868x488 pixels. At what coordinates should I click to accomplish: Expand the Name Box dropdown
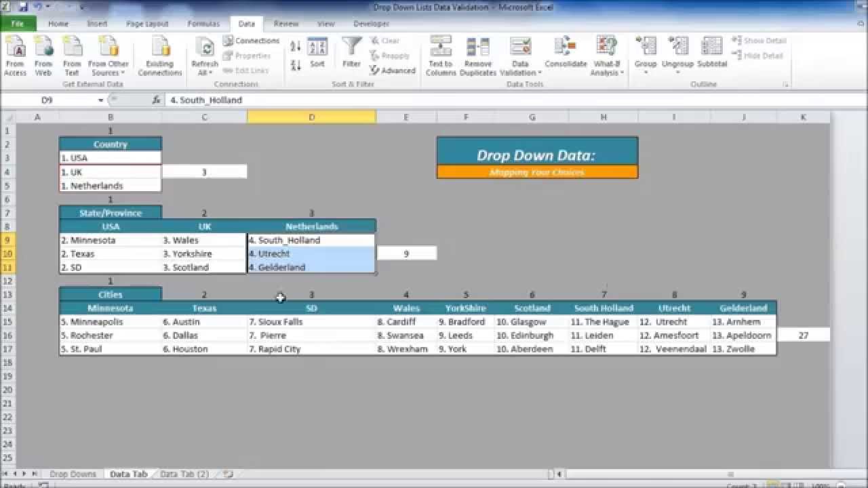(100, 100)
